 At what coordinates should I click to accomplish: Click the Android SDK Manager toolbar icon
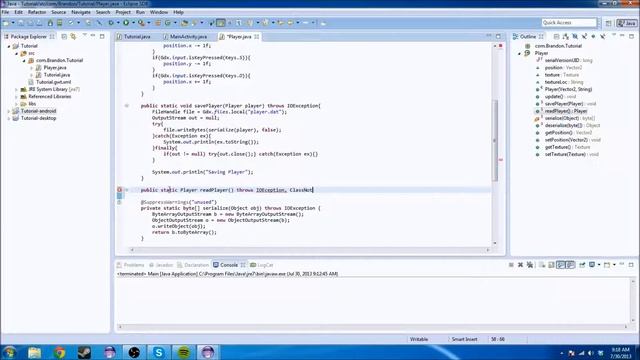coord(50,23)
